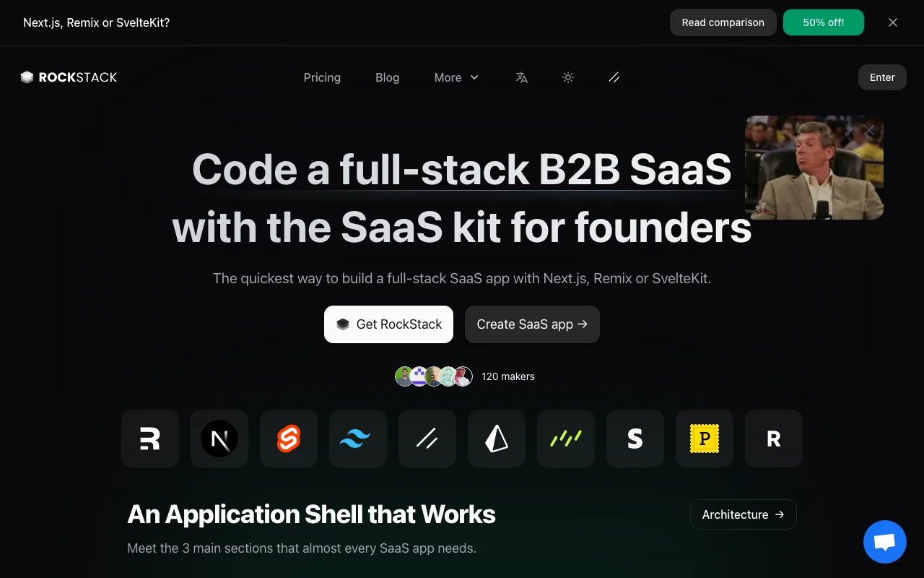Image resolution: width=924 pixels, height=578 pixels.
Task: Open the Pricing page
Action: [322, 77]
